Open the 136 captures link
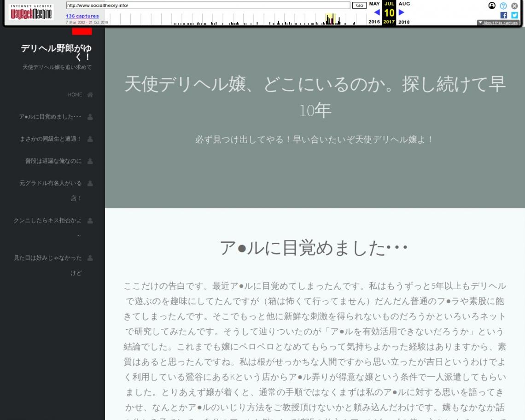The height and width of the screenshot is (420, 525). [x=82, y=16]
